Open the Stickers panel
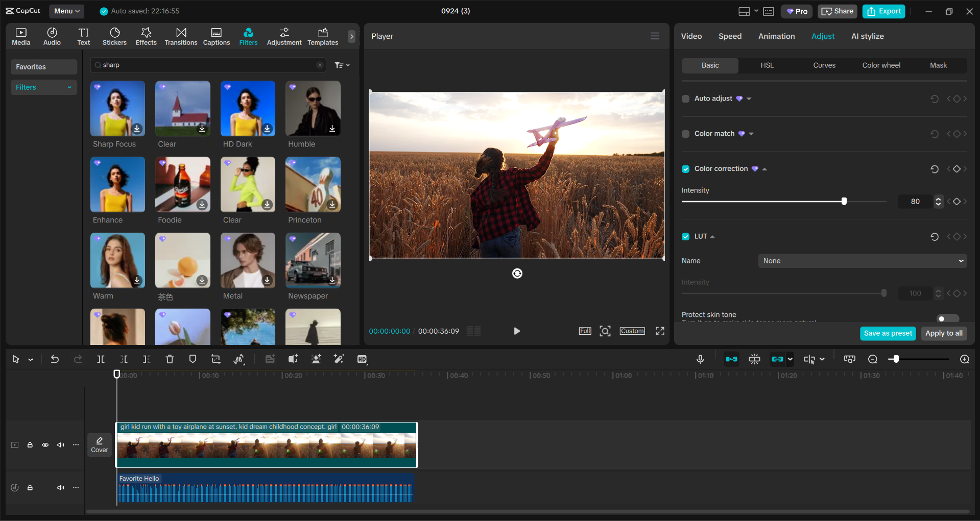 114,36
